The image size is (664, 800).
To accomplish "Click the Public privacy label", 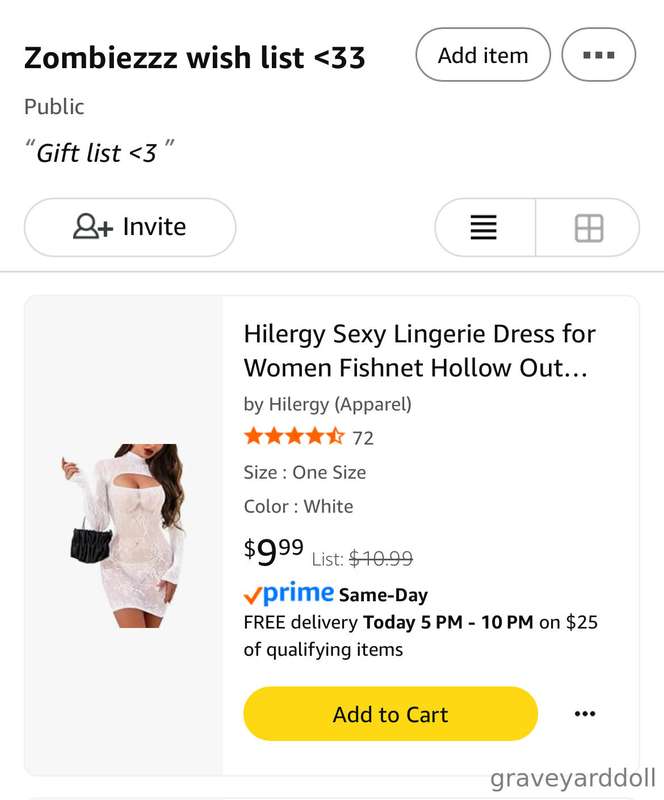I will coord(54,107).
